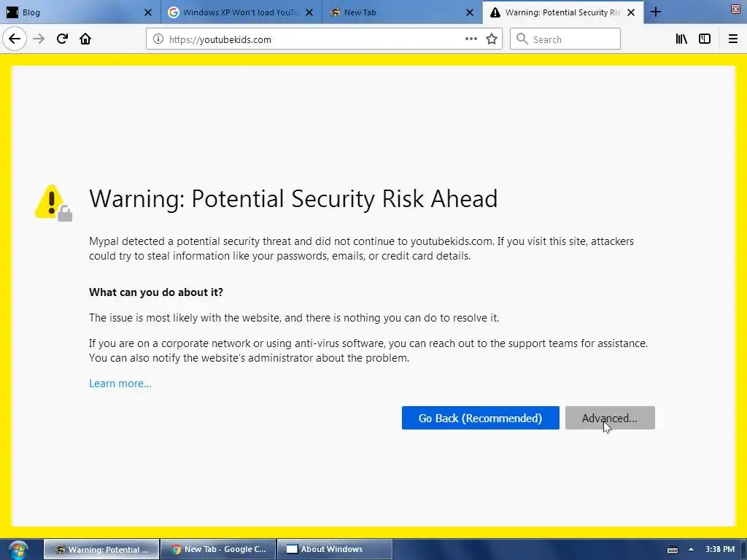Image resolution: width=747 pixels, height=560 pixels.
Task: Click the on-screen keyboard tray icon
Action: [672, 550]
